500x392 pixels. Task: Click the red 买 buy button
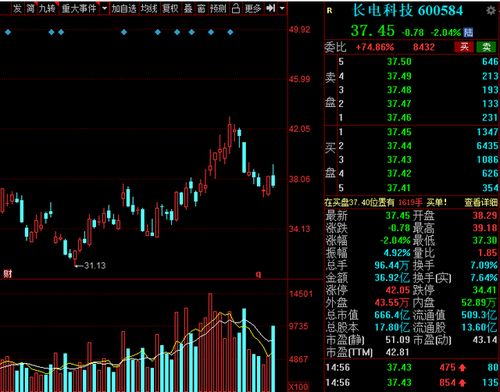464,47
